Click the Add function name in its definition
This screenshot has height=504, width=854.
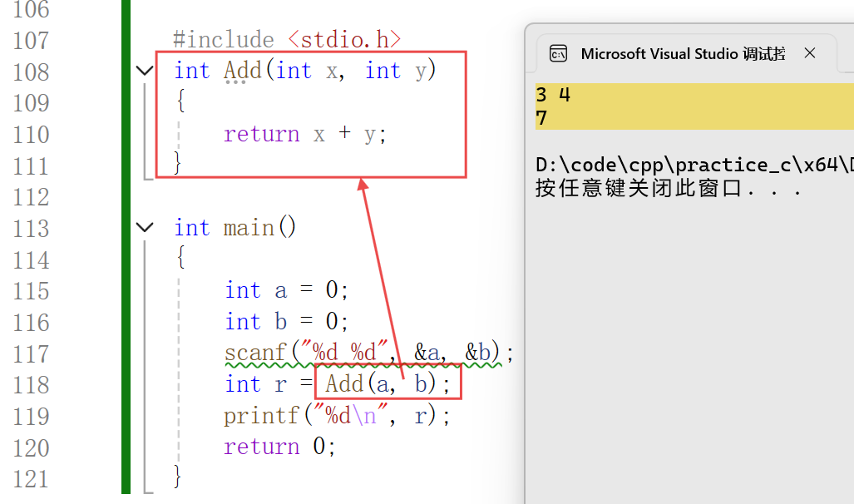pos(243,71)
